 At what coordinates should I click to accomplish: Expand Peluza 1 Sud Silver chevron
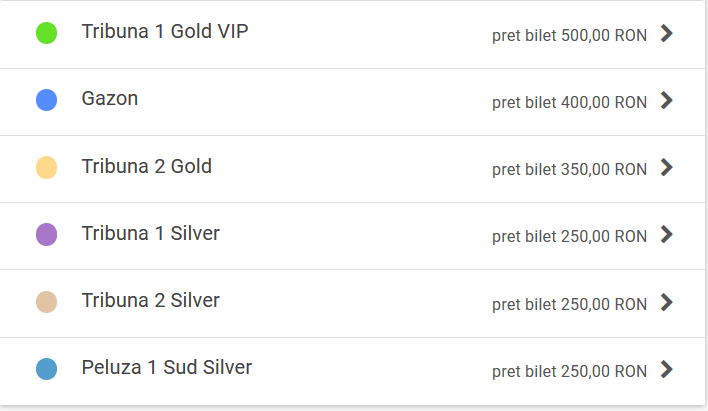pos(668,370)
